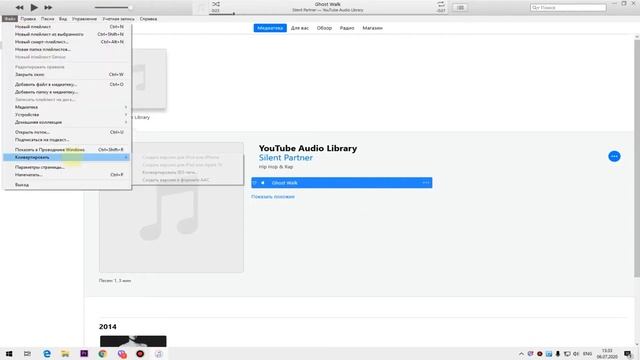Image resolution: width=640 pixels, height=360 pixels.
Task: Skip ahead with the fast-forward button
Action: tap(48, 7)
